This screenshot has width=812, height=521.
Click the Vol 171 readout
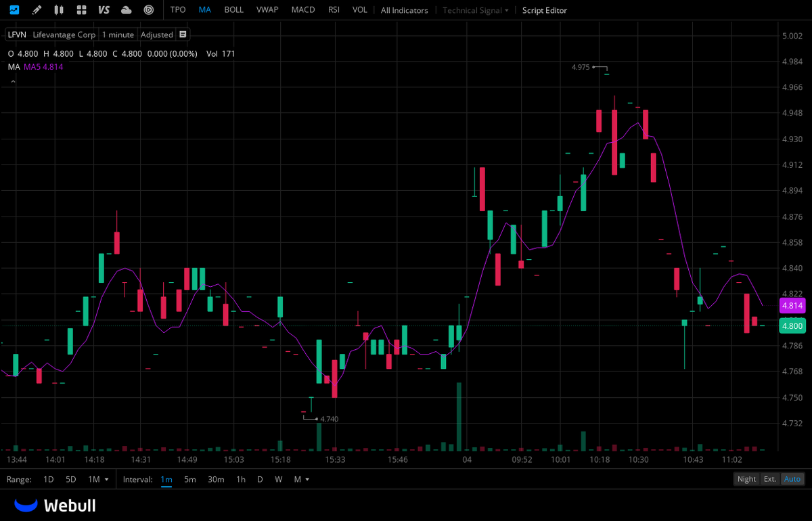221,53
